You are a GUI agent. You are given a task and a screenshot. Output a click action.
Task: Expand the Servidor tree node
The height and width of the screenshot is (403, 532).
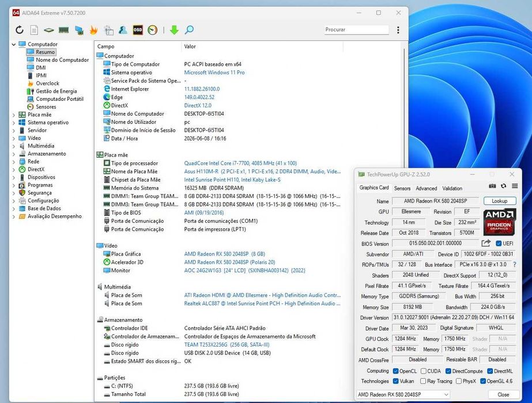pos(14,131)
